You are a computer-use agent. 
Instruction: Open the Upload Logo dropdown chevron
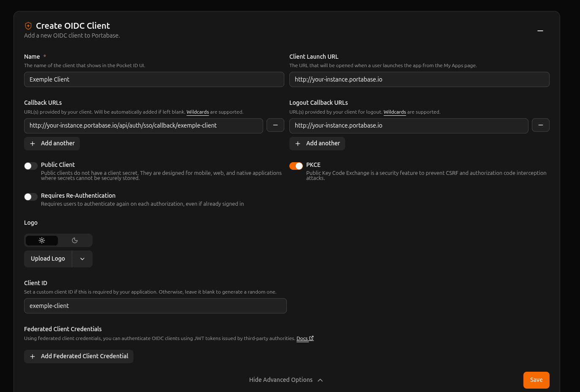click(82, 259)
